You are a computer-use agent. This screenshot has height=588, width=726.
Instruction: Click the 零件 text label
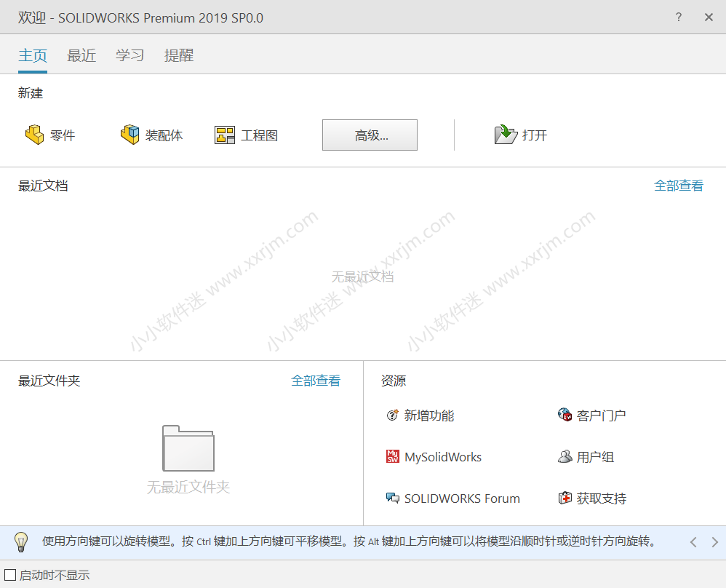pos(63,135)
